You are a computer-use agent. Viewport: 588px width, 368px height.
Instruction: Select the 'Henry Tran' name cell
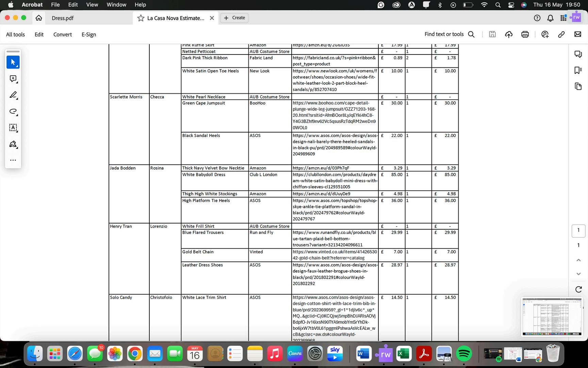[x=129, y=259]
